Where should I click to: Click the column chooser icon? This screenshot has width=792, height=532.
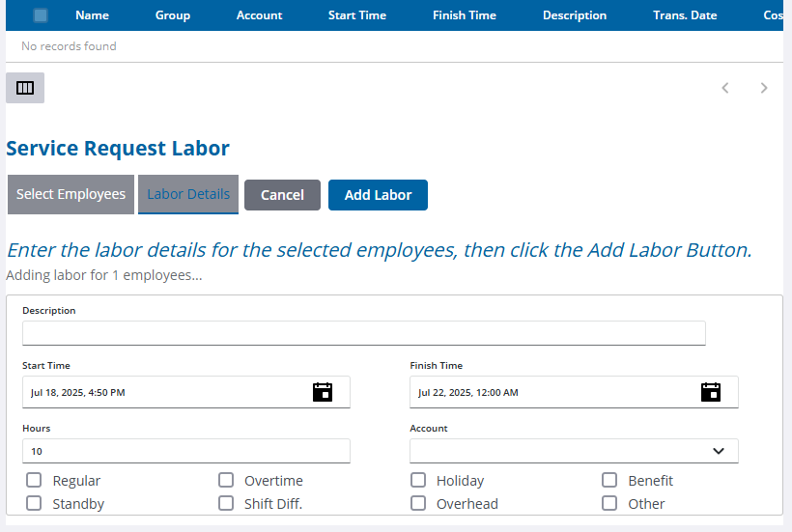pos(25,88)
